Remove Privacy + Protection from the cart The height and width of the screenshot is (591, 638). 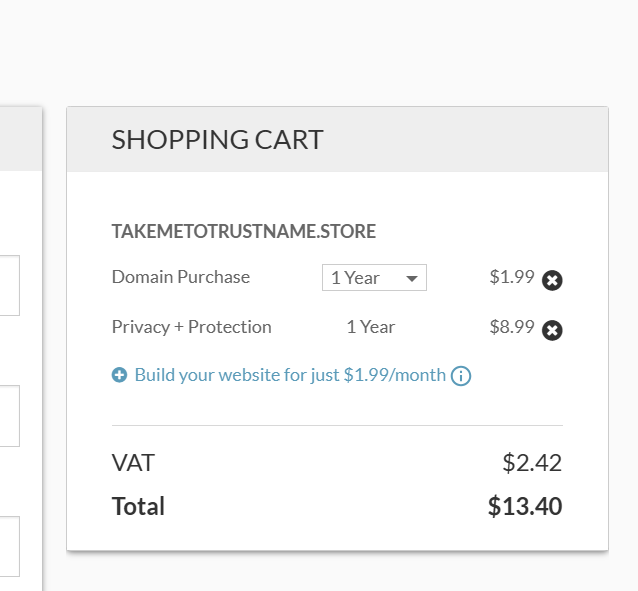pos(552,330)
